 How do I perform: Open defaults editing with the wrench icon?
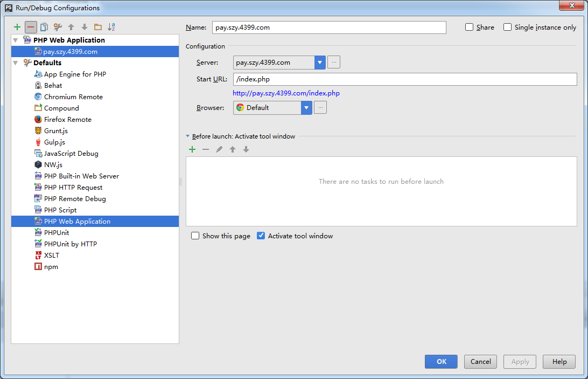[58, 27]
